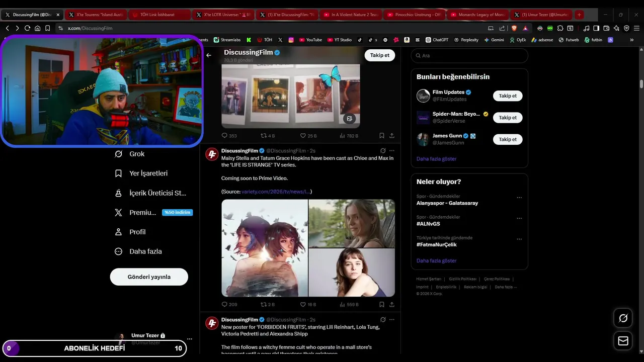Open the floating Grok button
644x362 pixels.
click(623, 318)
